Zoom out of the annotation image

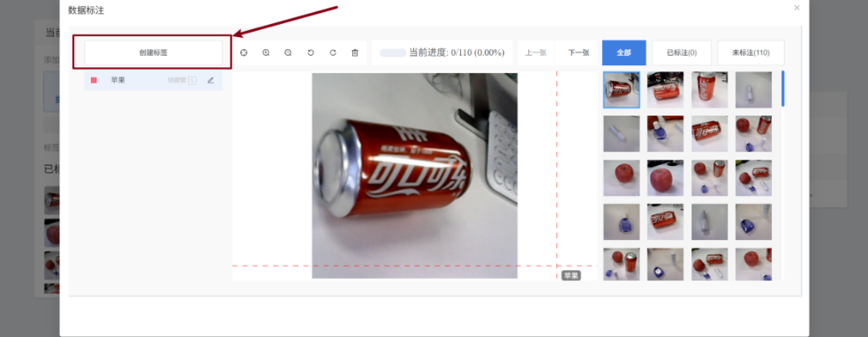tap(288, 53)
